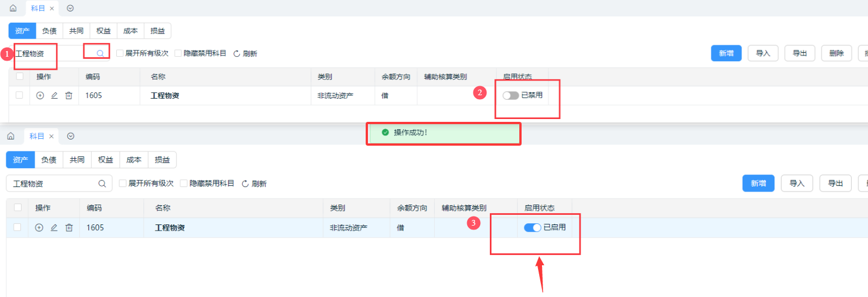Click the trash icon in the 已启用 row
868x297 pixels.
pyautogui.click(x=69, y=227)
